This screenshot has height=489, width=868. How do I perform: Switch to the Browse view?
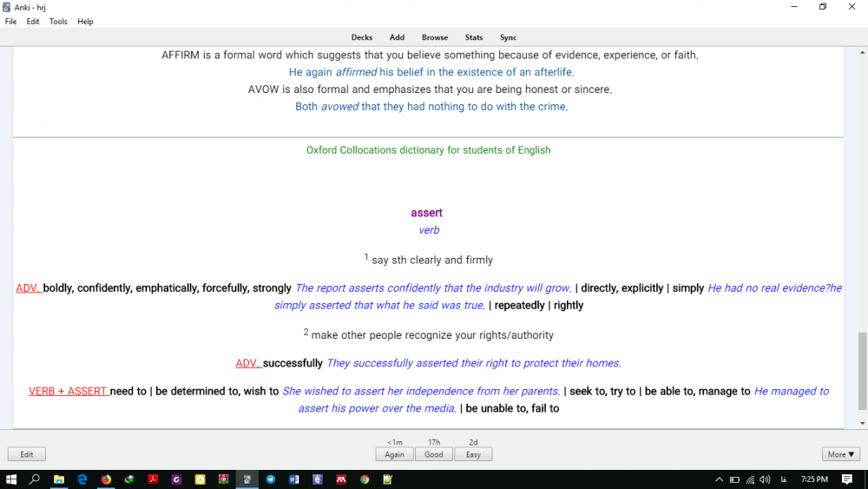point(435,37)
